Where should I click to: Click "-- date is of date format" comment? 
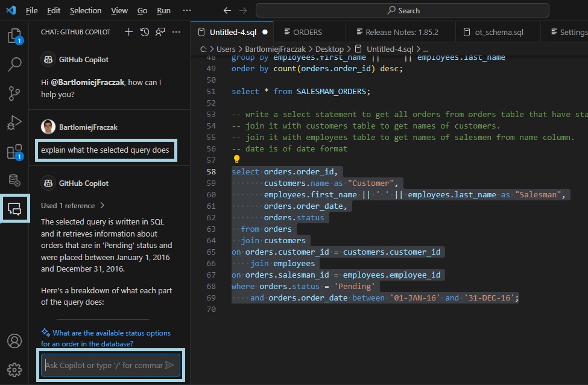[289, 148]
